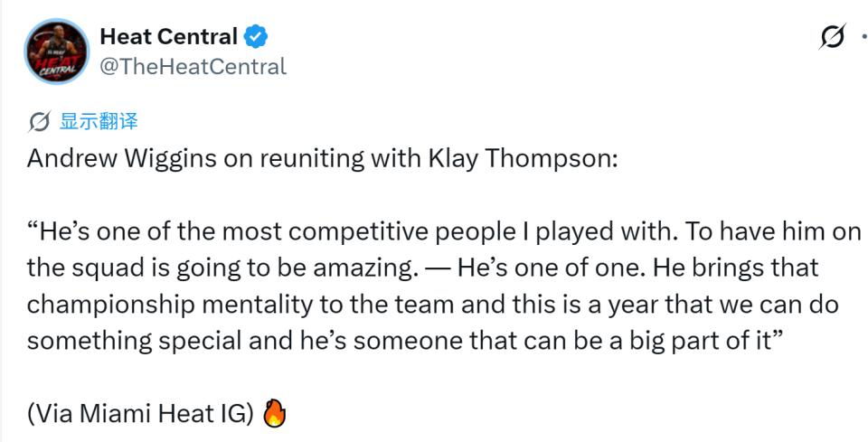868x442 pixels.
Task: Open the @TheHeatCentral handle link
Action: 193,66
